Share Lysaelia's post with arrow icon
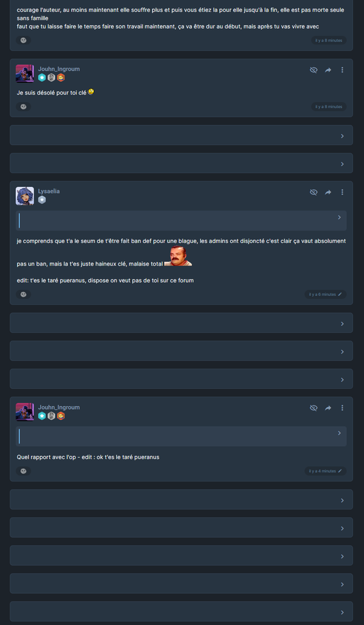Viewport: 364px width, 625px height. [x=328, y=192]
